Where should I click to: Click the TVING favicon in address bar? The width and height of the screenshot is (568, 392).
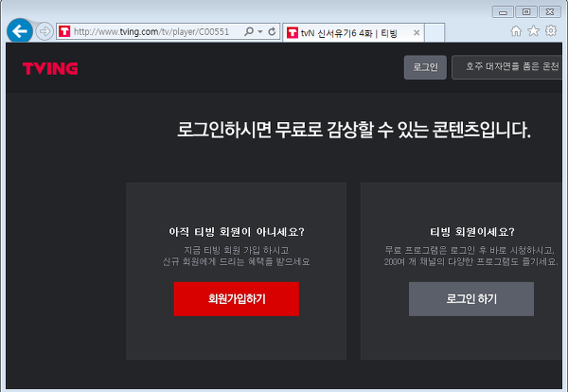(x=64, y=31)
